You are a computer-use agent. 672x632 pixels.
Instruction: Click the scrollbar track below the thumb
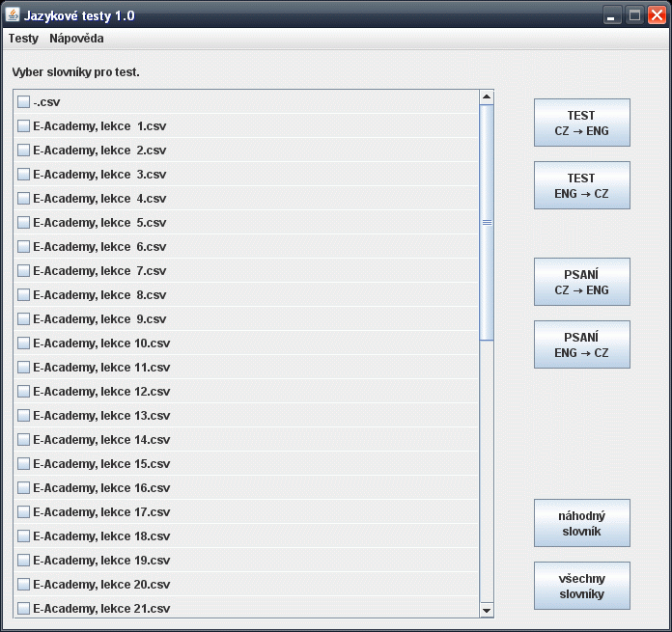pyautogui.click(x=487, y=471)
